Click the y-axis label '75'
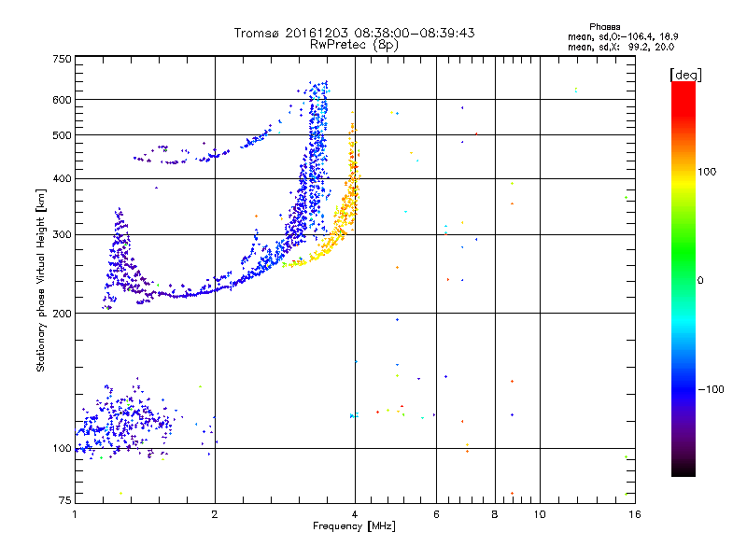This screenshot has width=747, height=560. (x=65, y=500)
